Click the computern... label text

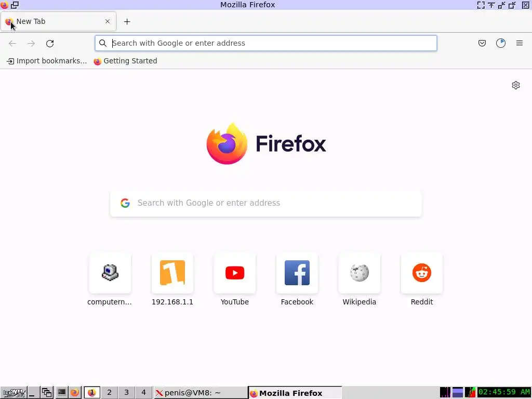click(110, 302)
